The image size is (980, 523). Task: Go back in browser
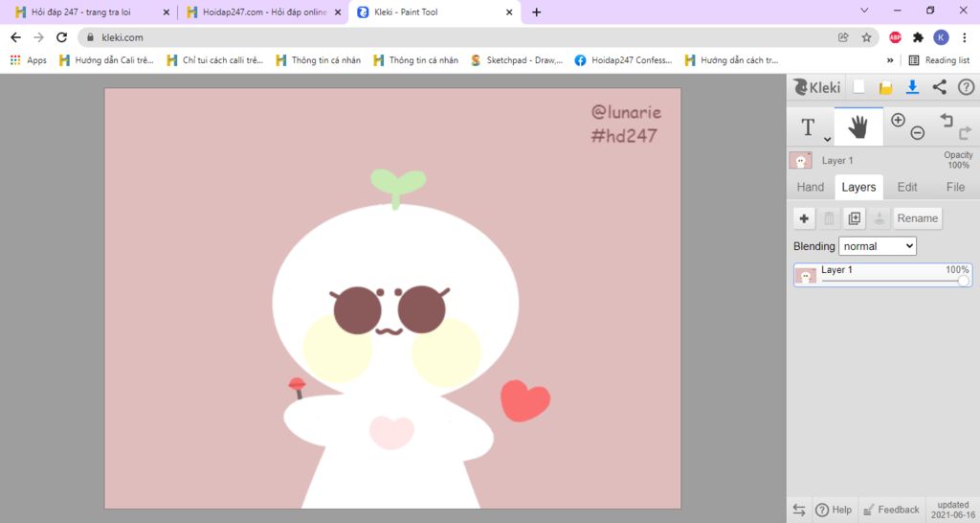(16, 37)
